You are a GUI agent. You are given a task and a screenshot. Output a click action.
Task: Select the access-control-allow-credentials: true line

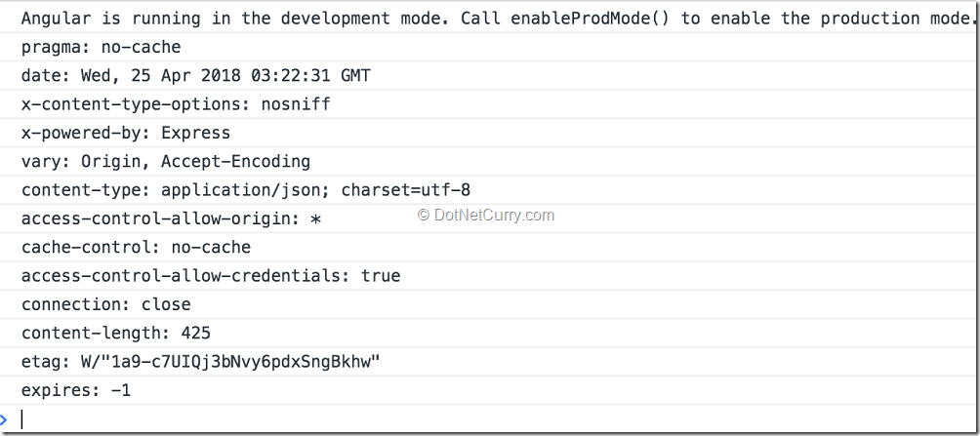[x=211, y=276]
